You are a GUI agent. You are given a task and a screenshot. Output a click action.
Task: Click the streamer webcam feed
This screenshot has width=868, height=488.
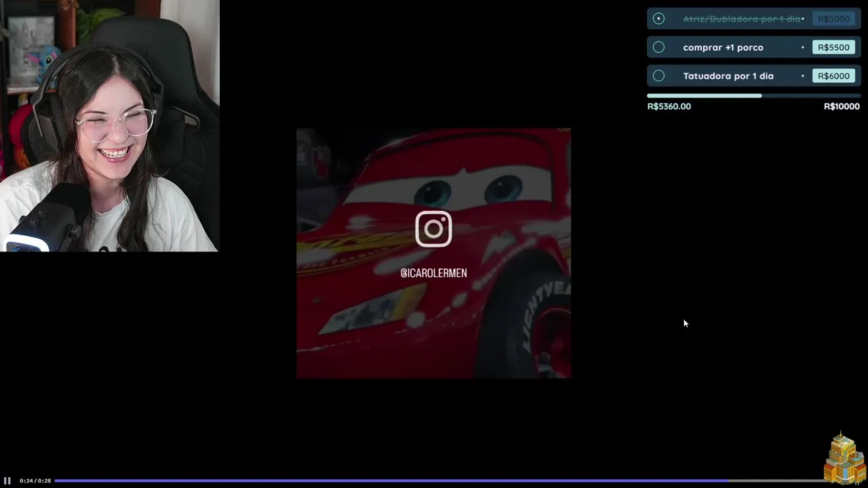(x=109, y=125)
